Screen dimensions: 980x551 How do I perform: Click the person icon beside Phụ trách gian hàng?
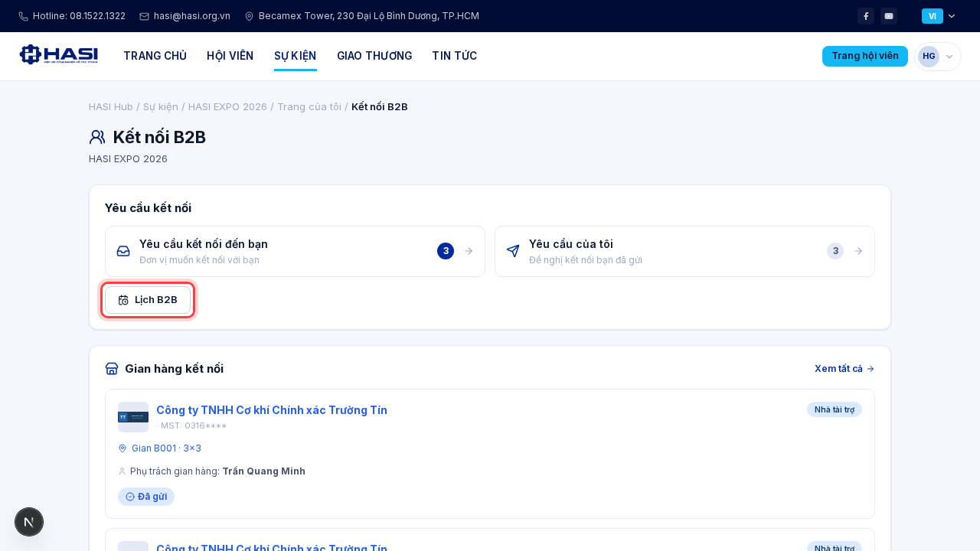click(122, 471)
